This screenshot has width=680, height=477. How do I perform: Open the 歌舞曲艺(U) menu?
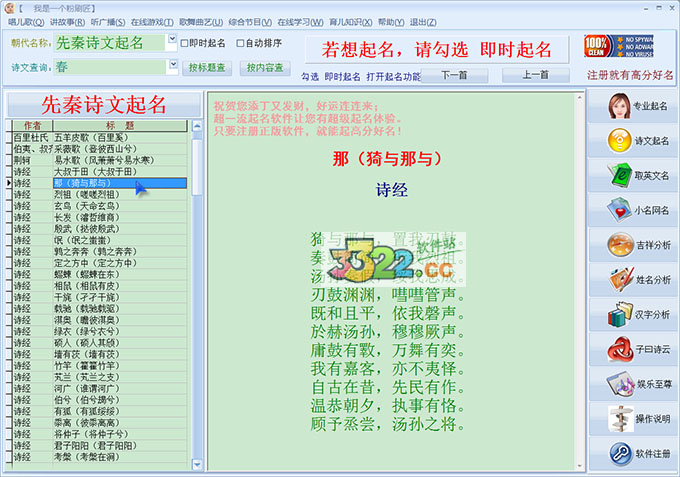click(201, 22)
